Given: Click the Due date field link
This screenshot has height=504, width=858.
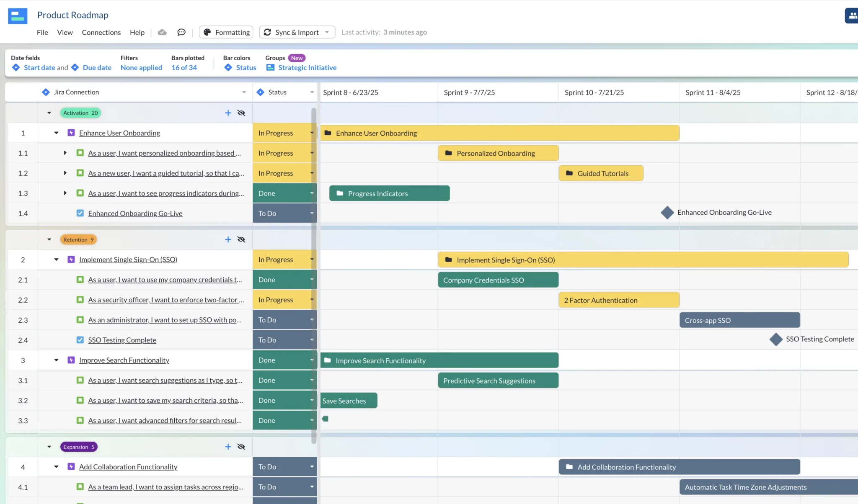Looking at the screenshot, I should pos(97,67).
